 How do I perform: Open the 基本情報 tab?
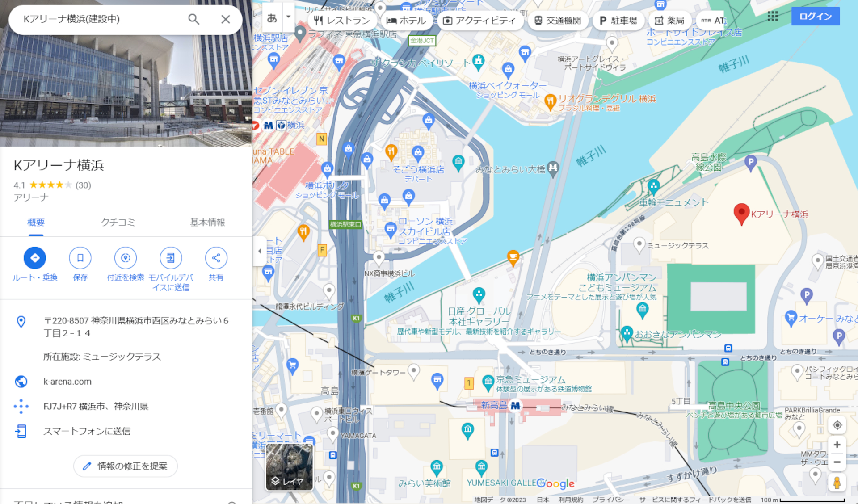[207, 222]
